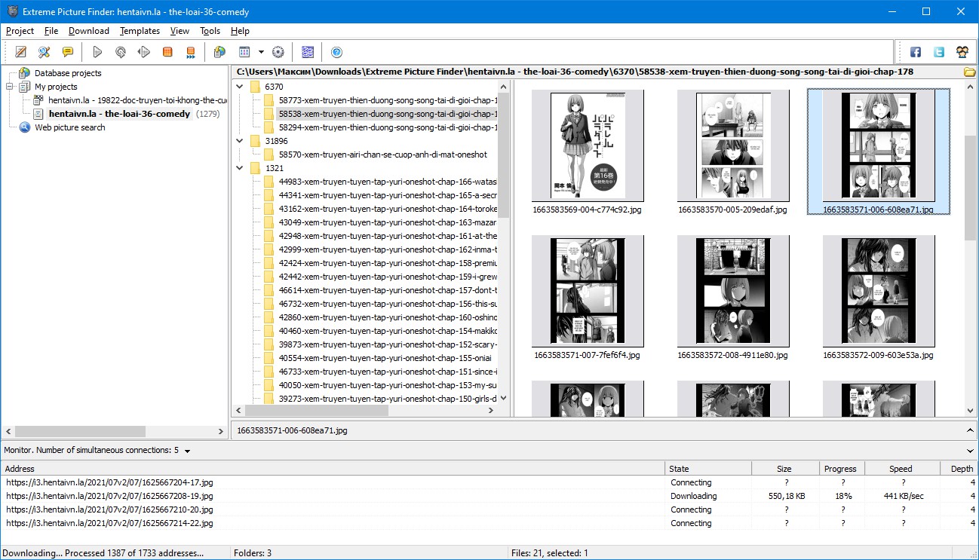The height and width of the screenshot is (560, 979).
Task: Click the new project pencil icon
Action: point(21,52)
